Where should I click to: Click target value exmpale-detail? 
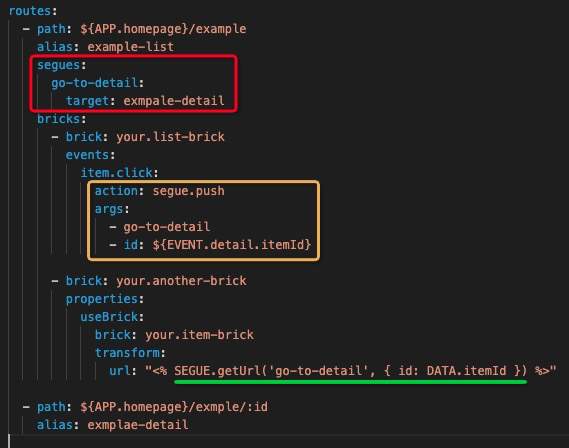click(174, 101)
